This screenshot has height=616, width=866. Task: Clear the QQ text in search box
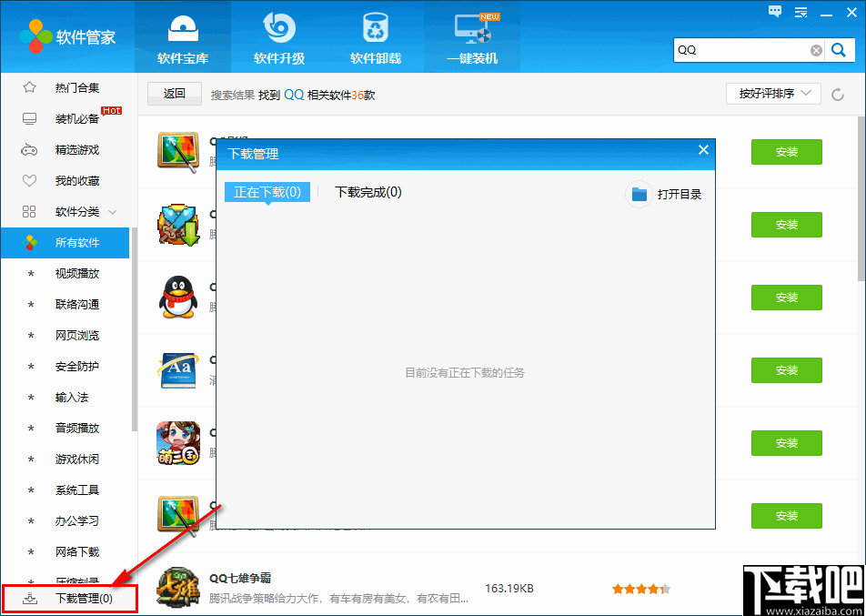coord(816,50)
